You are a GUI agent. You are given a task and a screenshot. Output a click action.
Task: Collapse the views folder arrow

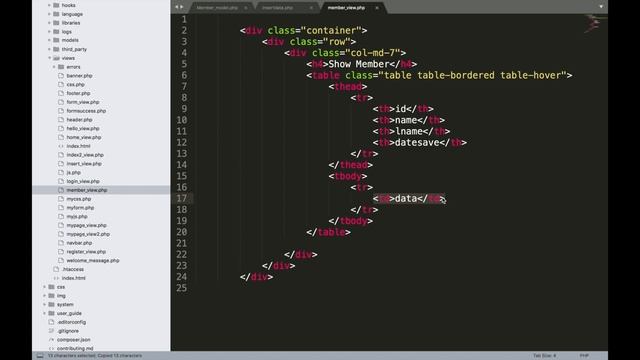pos(49,58)
